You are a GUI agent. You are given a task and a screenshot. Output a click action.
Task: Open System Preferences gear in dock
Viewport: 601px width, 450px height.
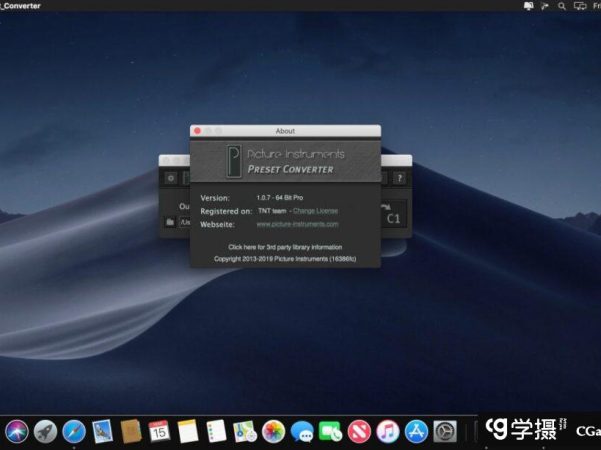click(x=445, y=431)
